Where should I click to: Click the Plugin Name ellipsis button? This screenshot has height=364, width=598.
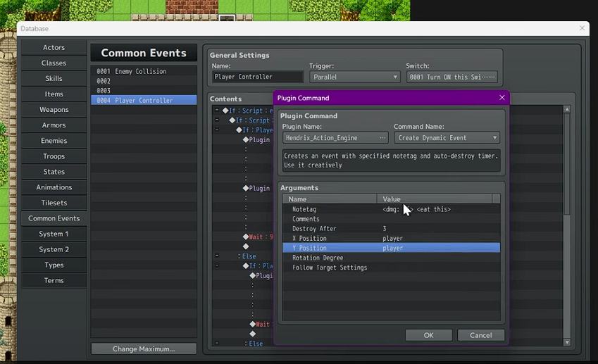382,138
